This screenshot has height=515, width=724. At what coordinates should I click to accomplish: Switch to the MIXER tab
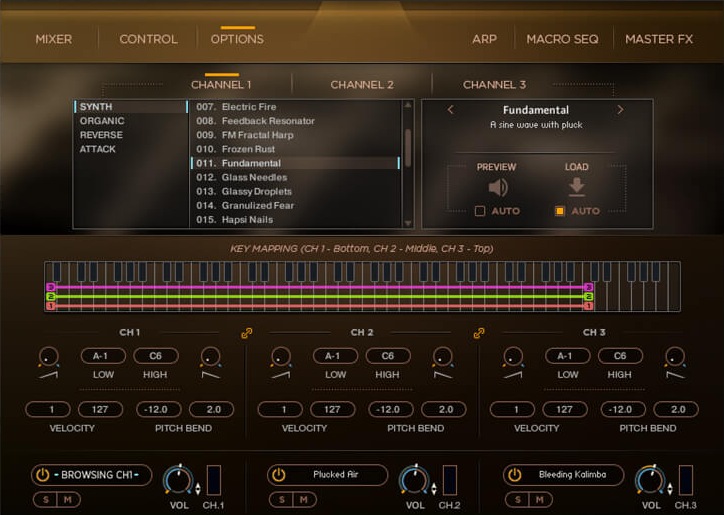(54, 39)
